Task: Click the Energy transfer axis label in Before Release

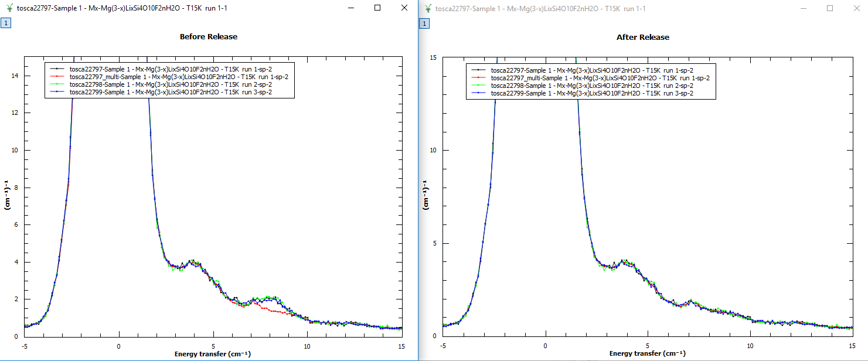Action: [213, 355]
